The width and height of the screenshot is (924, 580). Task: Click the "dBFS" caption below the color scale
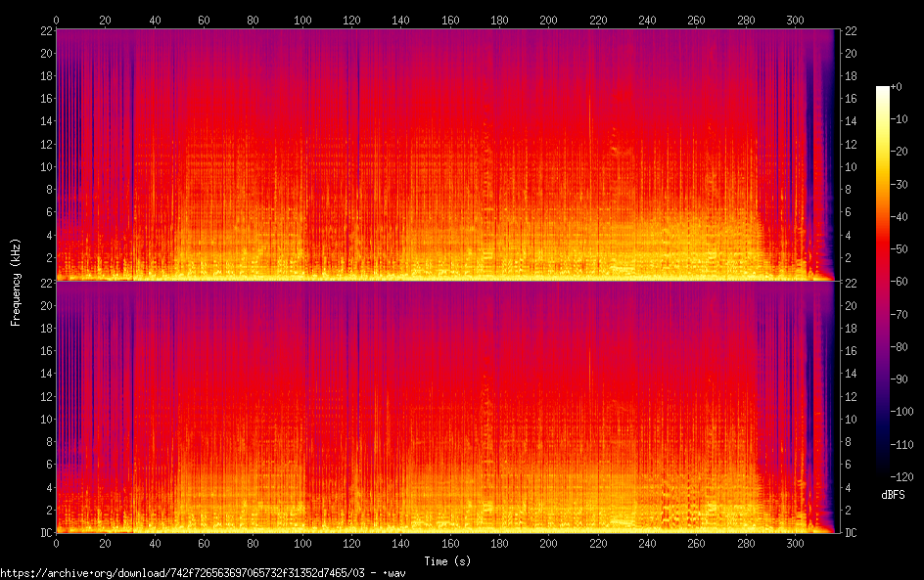893,496
